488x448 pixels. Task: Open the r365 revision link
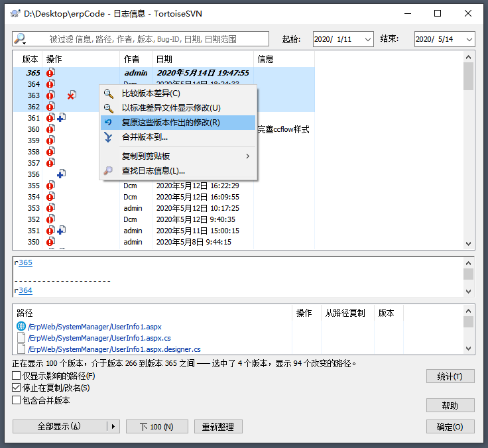(x=25, y=262)
